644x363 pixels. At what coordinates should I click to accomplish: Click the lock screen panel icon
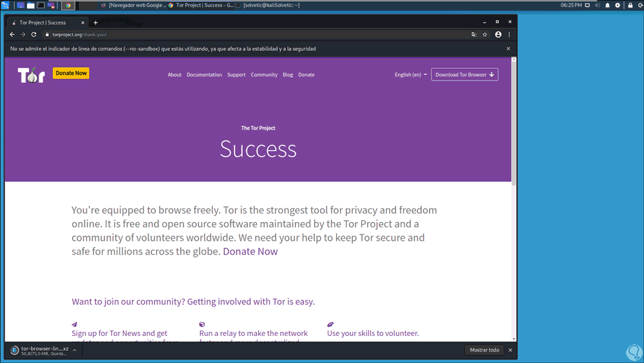630,5
